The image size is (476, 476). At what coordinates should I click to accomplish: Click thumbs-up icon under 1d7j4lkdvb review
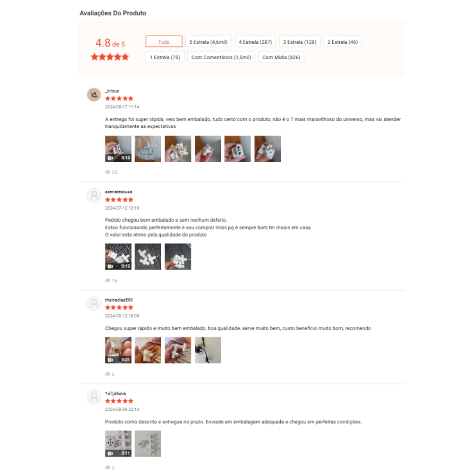[x=107, y=467]
